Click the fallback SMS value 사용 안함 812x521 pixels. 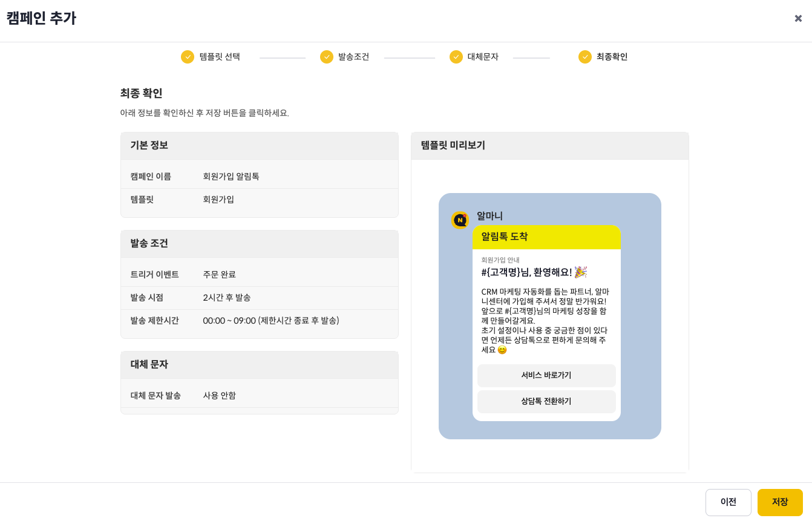coord(219,396)
